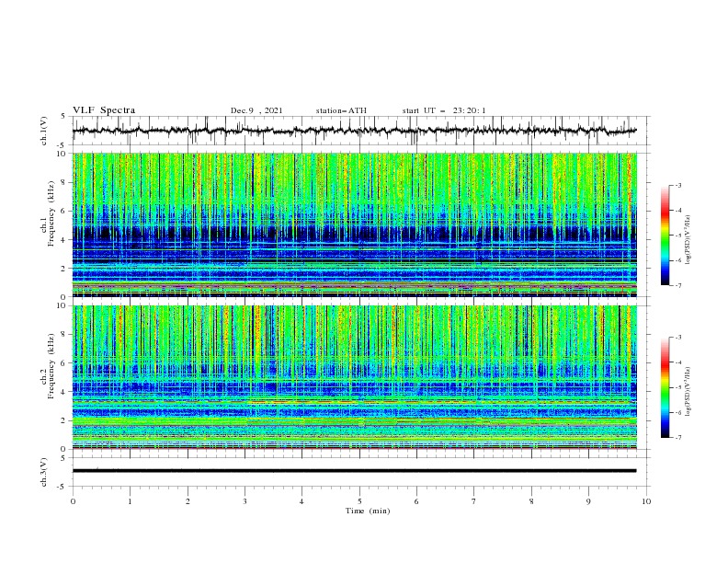
Task: Click the "-5" value on ch.1 colorbar
Action: coord(677,236)
